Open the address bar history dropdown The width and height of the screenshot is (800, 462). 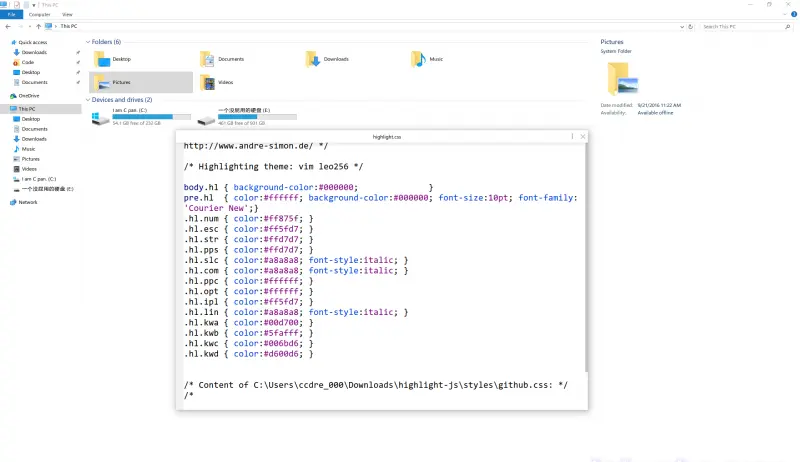pos(682,27)
